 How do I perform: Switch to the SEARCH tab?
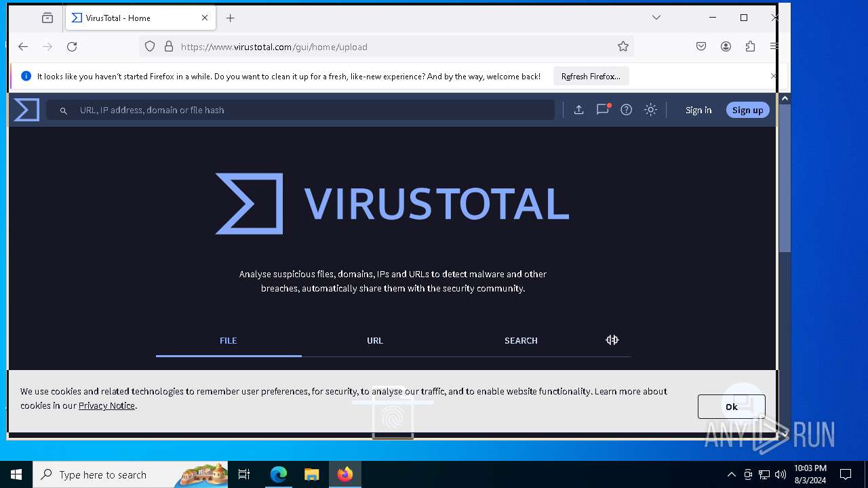click(x=521, y=341)
